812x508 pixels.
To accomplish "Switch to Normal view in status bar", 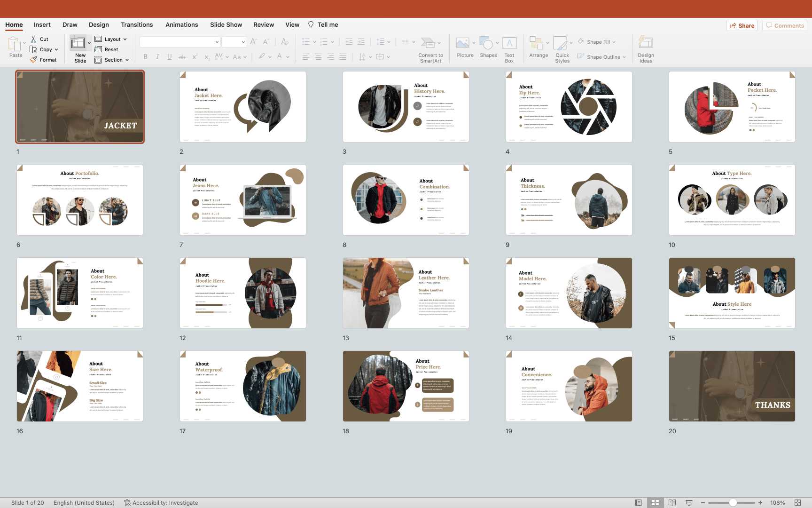I will (638, 503).
